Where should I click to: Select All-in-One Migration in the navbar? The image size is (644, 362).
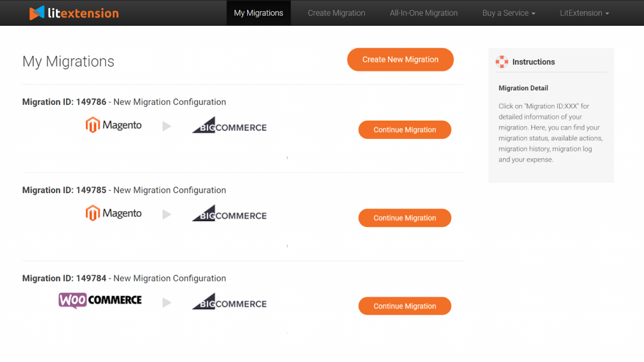coord(423,13)
